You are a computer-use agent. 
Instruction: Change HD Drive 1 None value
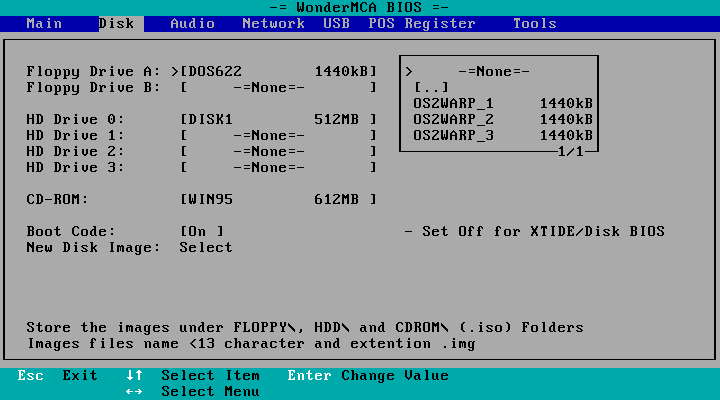coord(279,135)
